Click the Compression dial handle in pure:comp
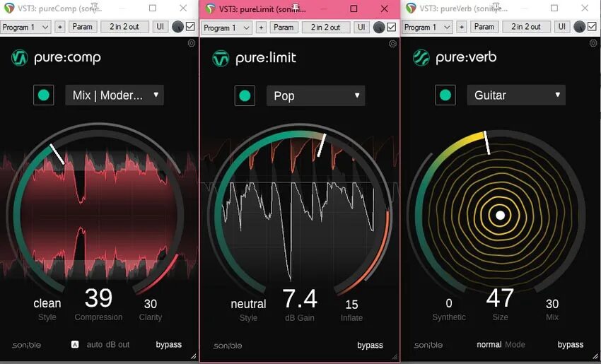601x364 pixels. click(x=57, y=154)
